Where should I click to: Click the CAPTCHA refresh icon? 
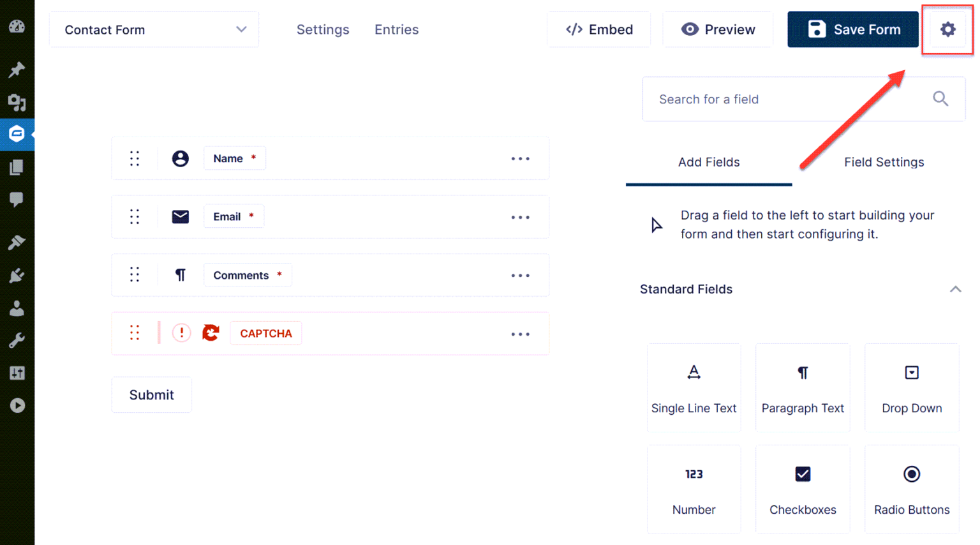[211, 332]
